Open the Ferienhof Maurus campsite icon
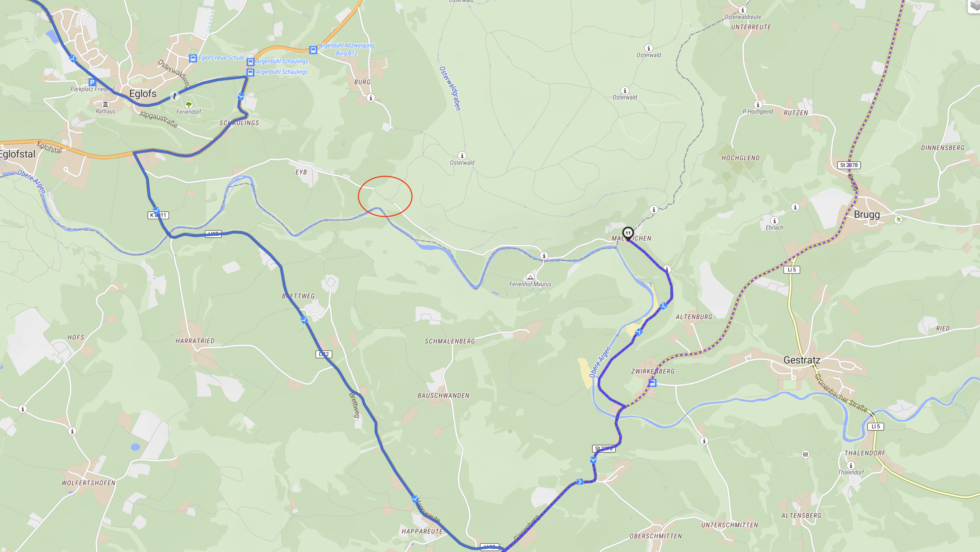The height and width of the screenshot is (552, 980). point(530,277)
